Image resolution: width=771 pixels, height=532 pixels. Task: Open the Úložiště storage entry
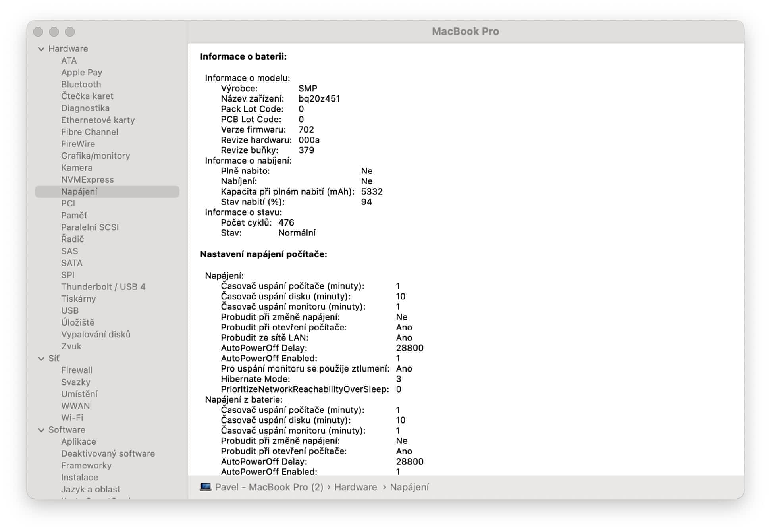(x=78, y=322)
